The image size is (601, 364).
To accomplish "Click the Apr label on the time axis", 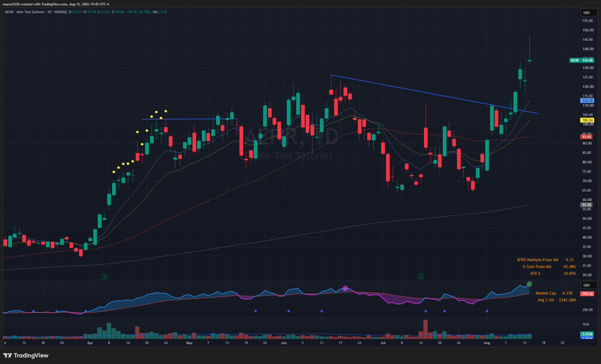I will tap(90, 343).
